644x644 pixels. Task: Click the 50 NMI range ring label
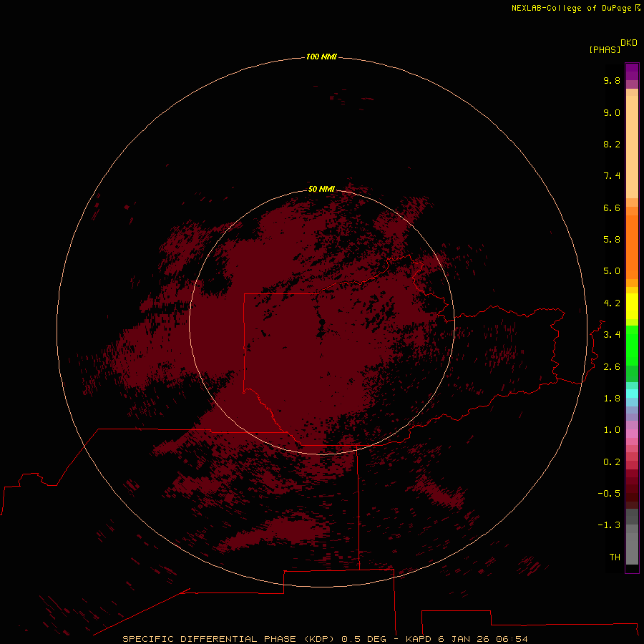321,189
